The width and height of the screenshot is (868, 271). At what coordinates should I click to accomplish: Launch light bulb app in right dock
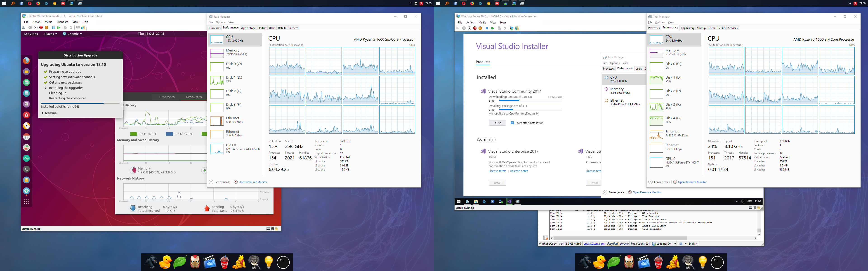pyautogui.click(x=703, y=262)
